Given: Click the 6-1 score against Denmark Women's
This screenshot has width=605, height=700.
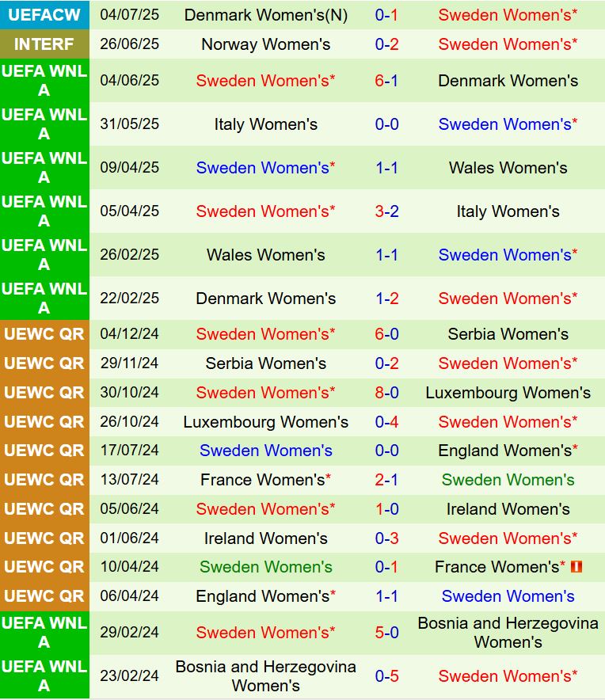Looking at the screenshot, I should click(x=386, y=81).
